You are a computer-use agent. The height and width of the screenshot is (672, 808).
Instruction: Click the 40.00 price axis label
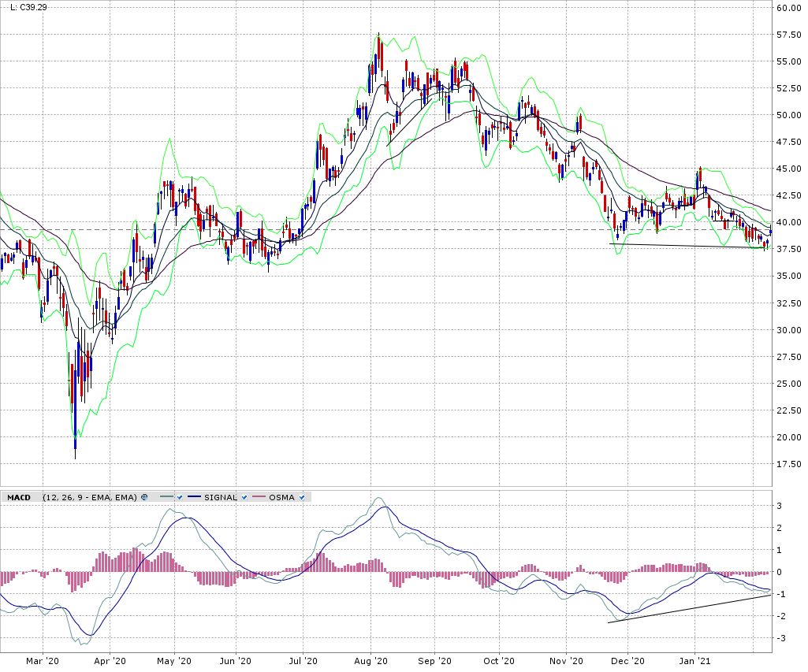(789, 222)
